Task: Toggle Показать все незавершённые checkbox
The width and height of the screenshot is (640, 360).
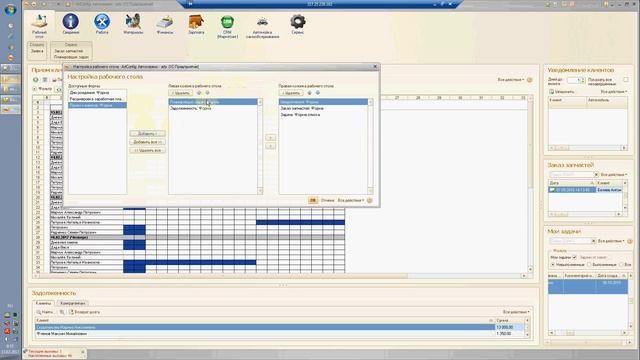Action: coord(626,80)
